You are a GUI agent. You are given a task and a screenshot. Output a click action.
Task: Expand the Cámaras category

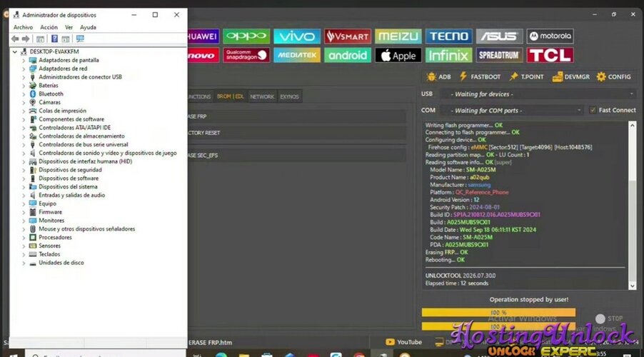point(24,102)
